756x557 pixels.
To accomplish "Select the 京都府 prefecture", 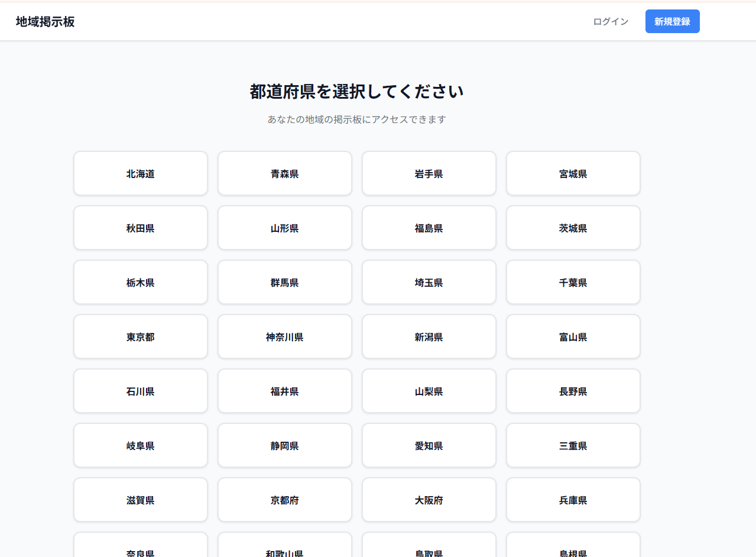I will [284, 500].
